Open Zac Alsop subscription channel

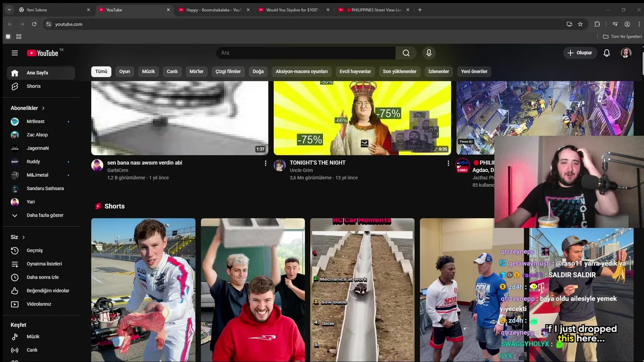coord(41,135)
